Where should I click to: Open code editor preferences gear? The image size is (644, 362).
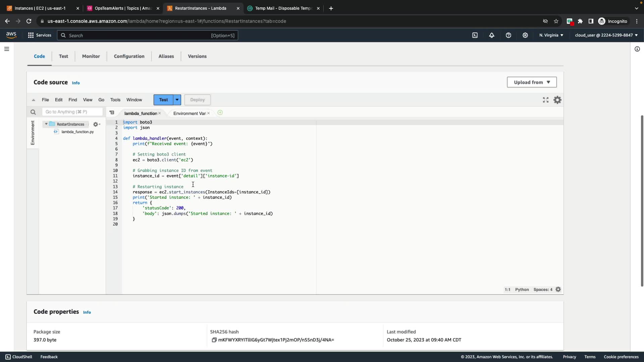point(557,100)
